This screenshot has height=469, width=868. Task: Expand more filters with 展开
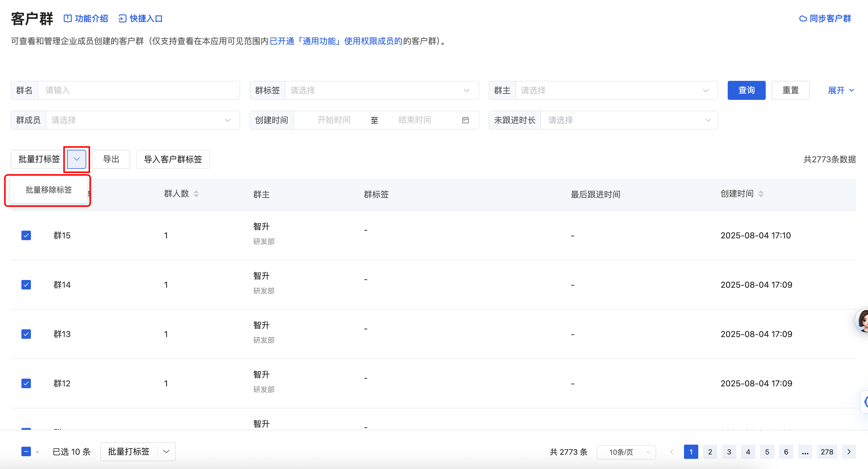coord(841,90)
